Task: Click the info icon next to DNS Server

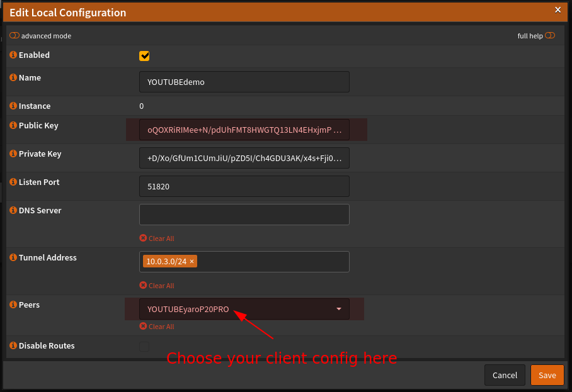Action: [13, 211]
